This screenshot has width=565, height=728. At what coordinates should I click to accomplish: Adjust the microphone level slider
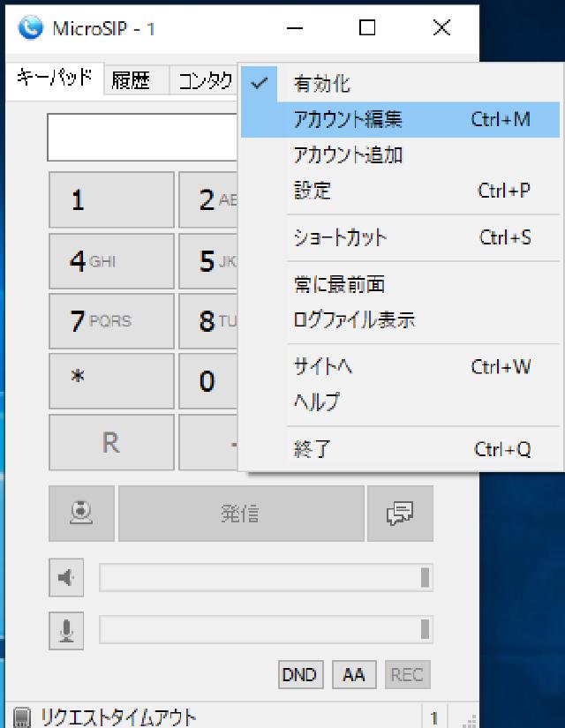click(x=267, y=629)
